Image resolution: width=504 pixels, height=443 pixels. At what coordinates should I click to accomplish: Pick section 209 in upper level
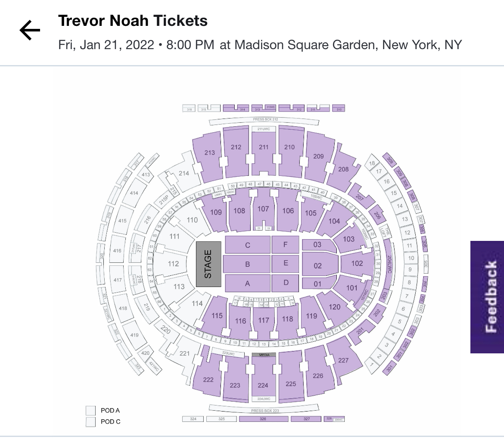coord(318,156)
